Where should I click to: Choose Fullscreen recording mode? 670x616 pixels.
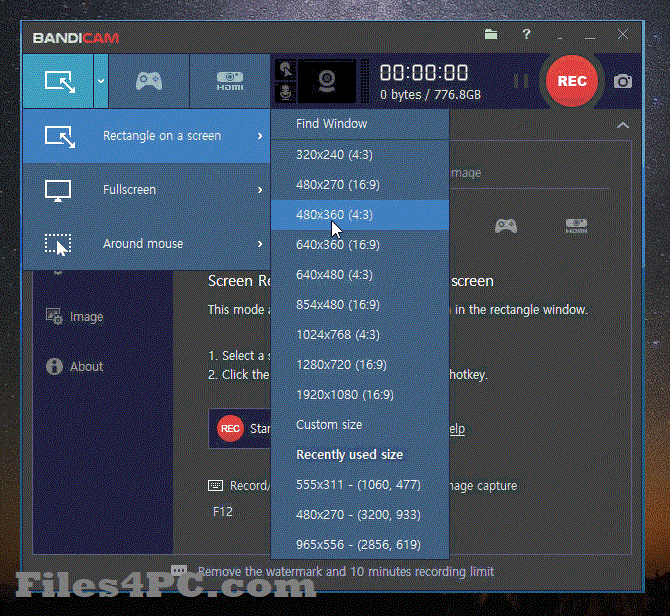[147, 190]
